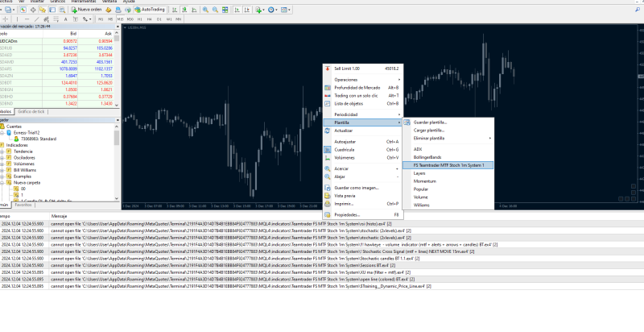This screenshot has height=332, width=644.
Task: Click the Nueva orden toolbar button
Action: (86, 10)
